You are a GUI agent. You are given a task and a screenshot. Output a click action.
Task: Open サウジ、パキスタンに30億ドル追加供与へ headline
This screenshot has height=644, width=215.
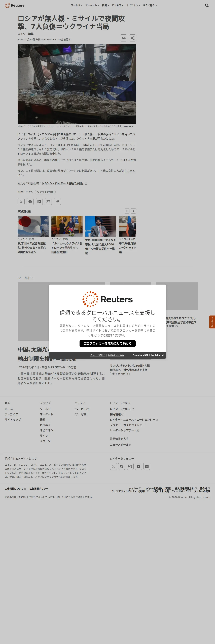130,368
